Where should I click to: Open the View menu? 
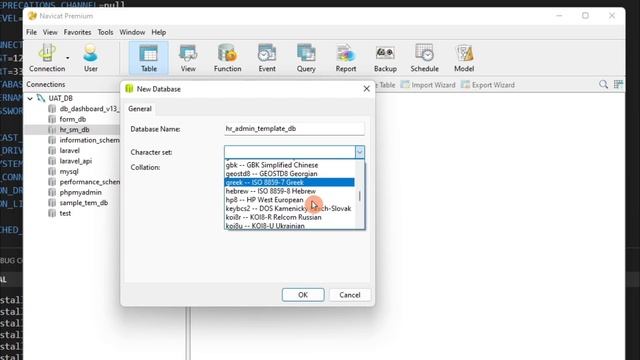coord(50,32)
